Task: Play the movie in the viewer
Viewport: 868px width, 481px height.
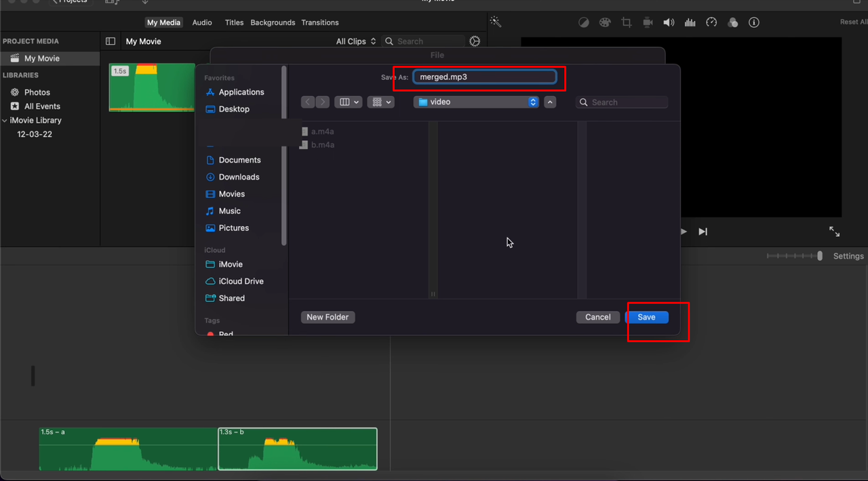Action: coord(684,232)
